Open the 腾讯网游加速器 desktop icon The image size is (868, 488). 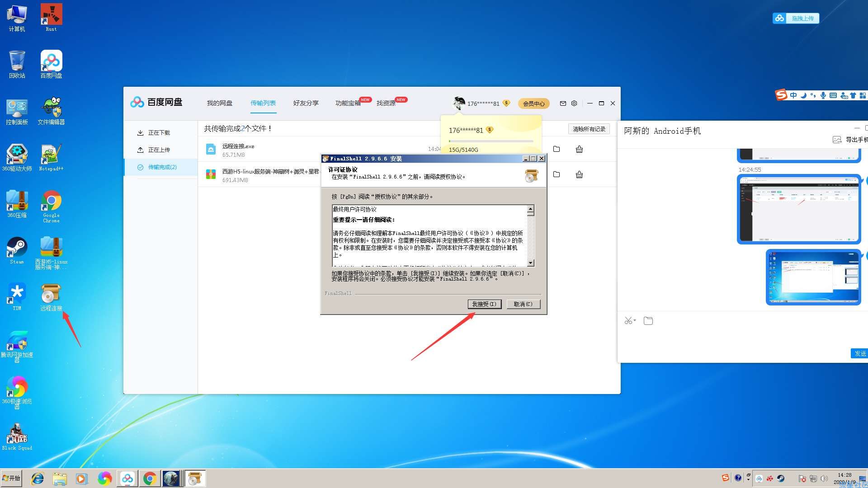click(17, 347)
